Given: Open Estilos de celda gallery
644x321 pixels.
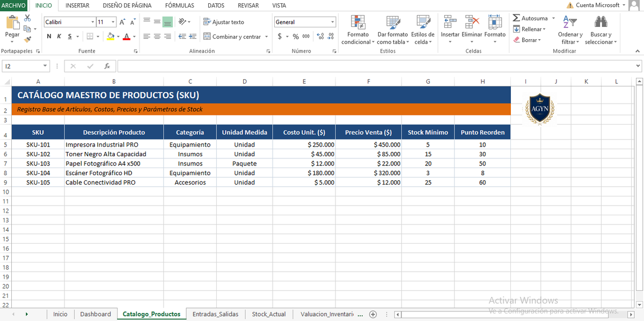Looking at the screenshot, I should [x=423, y=30].
